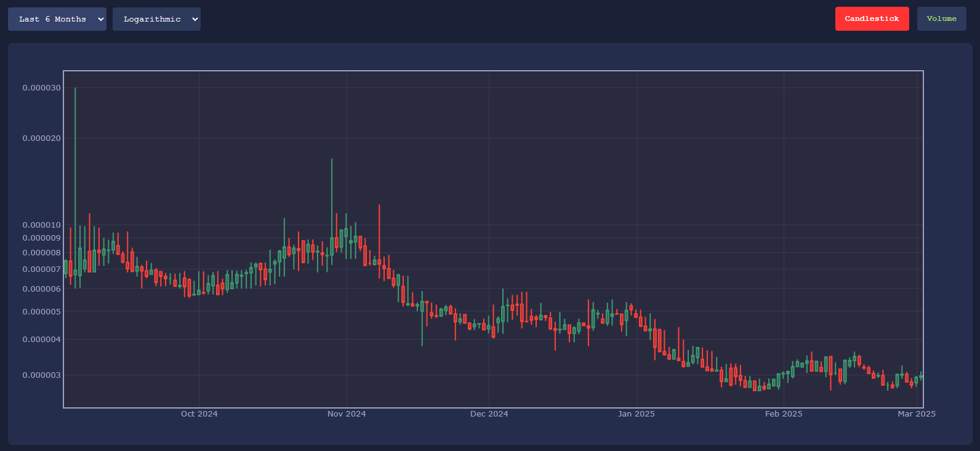Switch to Volume chart view
The image size is (980, 451).
(x=941, y=19)
